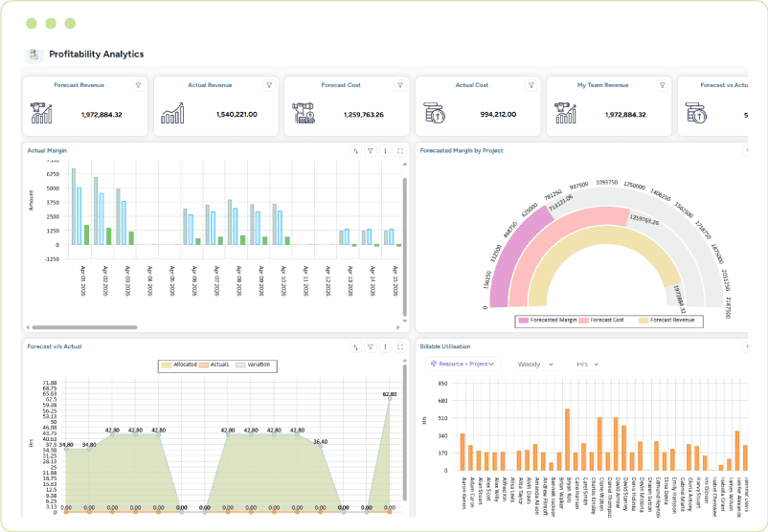
Task: Click the Aaron Keron utilisation bar
Action: coord(463,452)
